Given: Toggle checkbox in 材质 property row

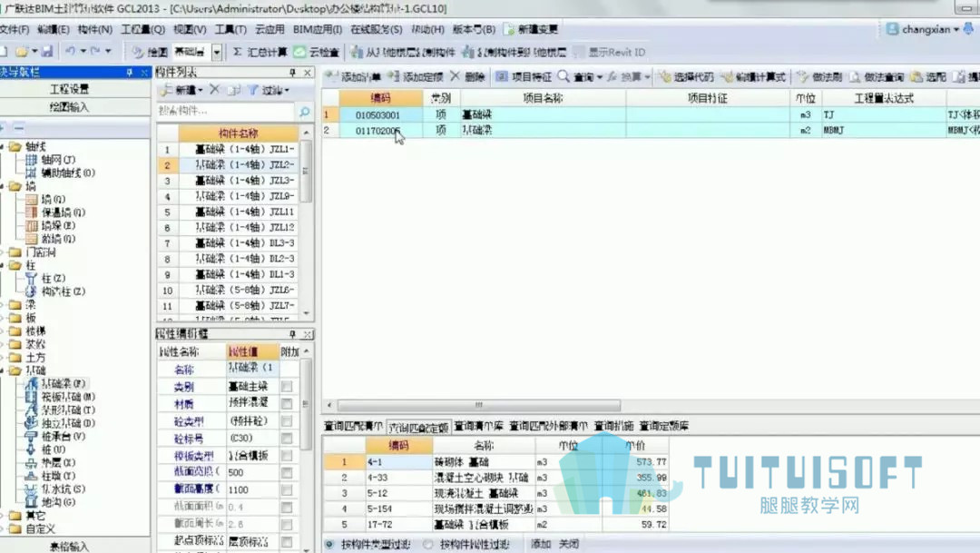Looking at the screenshot, I should [287, 404].
